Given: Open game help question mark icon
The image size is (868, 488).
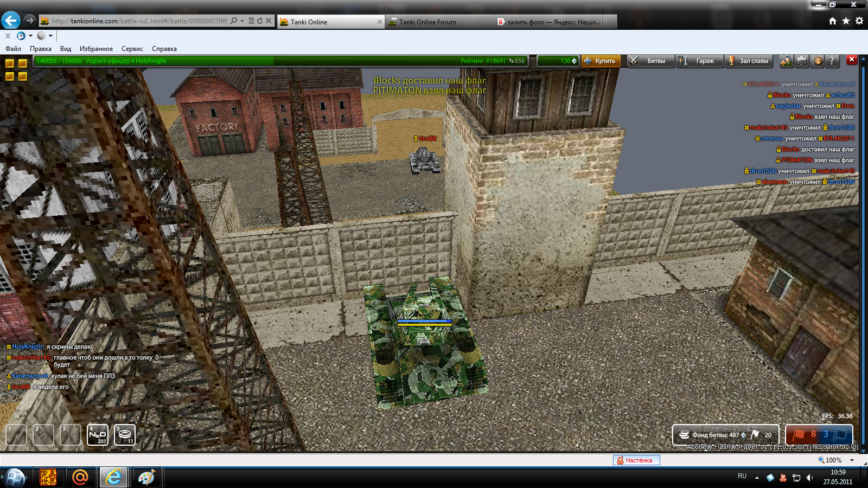Looking at the screenshot, I should coord(832,61).
